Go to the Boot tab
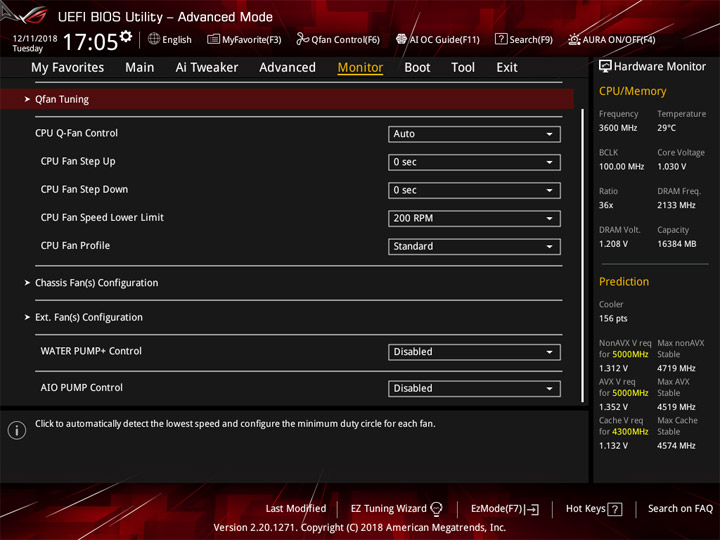Image resolution: width=720 pixels, height=540 pixels. (417, 68)
